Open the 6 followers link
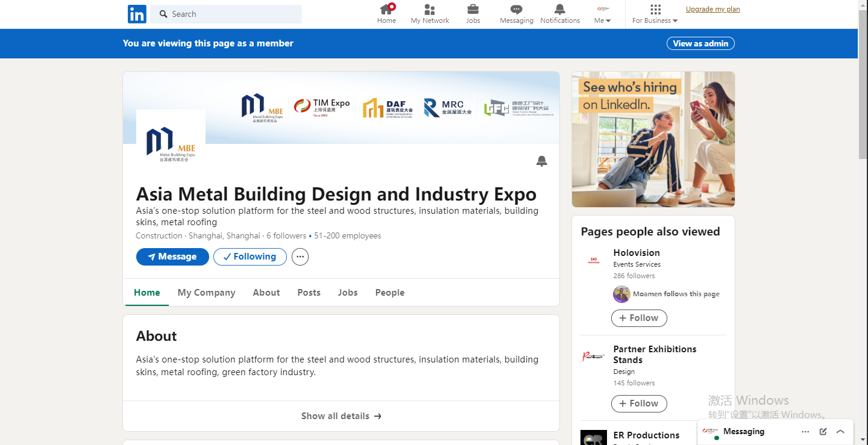868x445 pixels. click(x=286, y=236)
